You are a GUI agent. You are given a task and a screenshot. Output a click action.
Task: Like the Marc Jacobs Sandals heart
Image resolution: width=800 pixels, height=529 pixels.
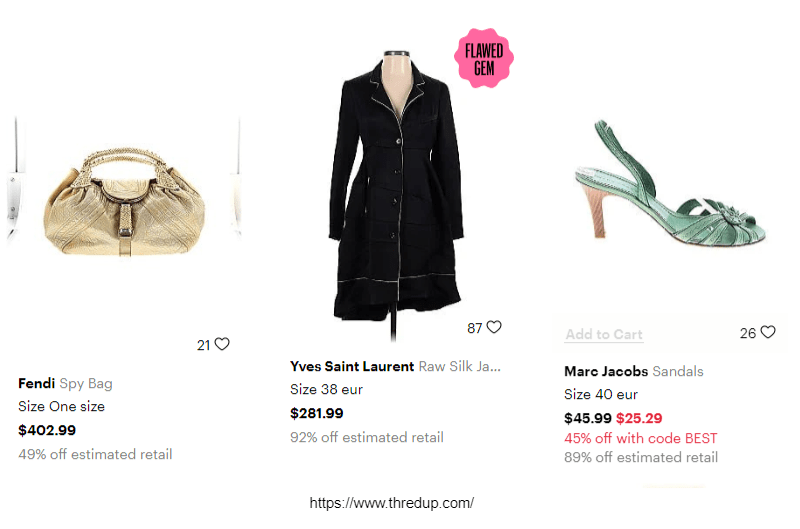(x=768, y=333)
